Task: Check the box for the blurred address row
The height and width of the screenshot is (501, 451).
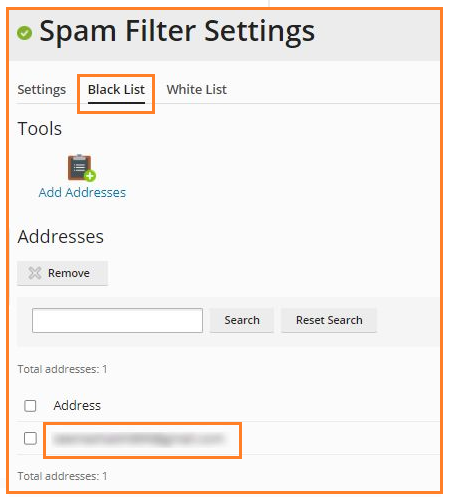Action: [x=30, y=439]
